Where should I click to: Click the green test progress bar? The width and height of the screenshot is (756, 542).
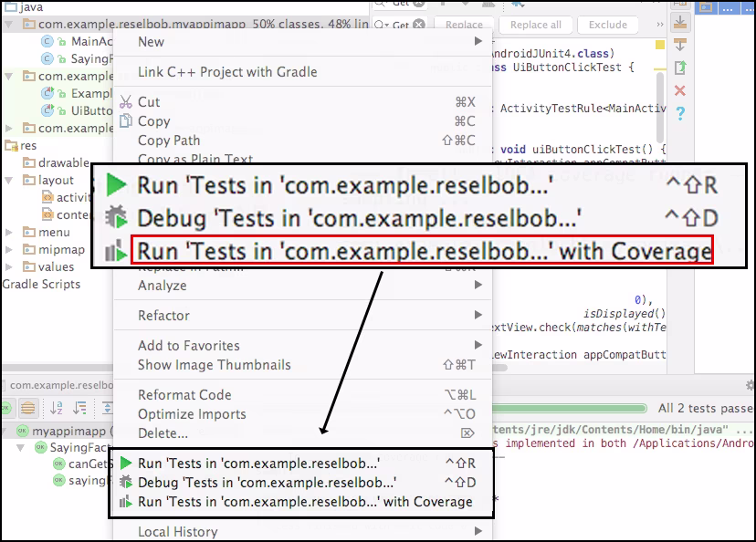570,409
